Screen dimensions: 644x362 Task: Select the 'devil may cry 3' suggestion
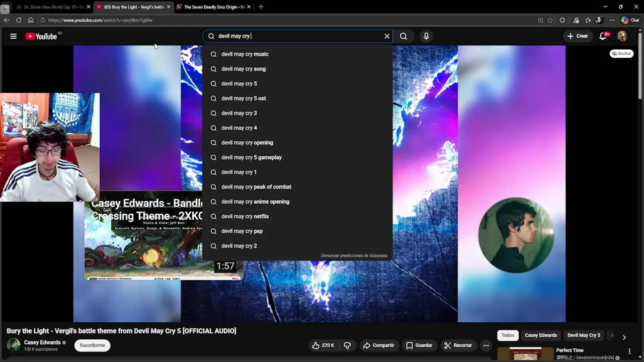[x=297, y=113]
